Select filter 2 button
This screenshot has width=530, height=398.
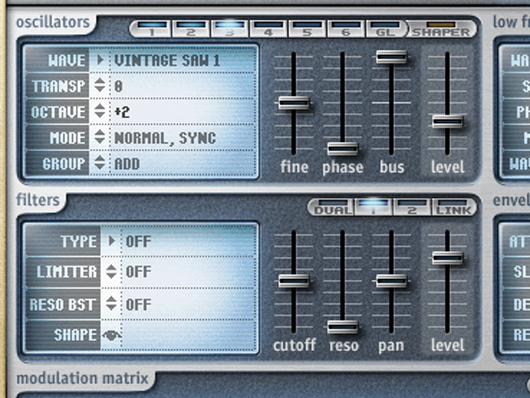click(412, 207)
